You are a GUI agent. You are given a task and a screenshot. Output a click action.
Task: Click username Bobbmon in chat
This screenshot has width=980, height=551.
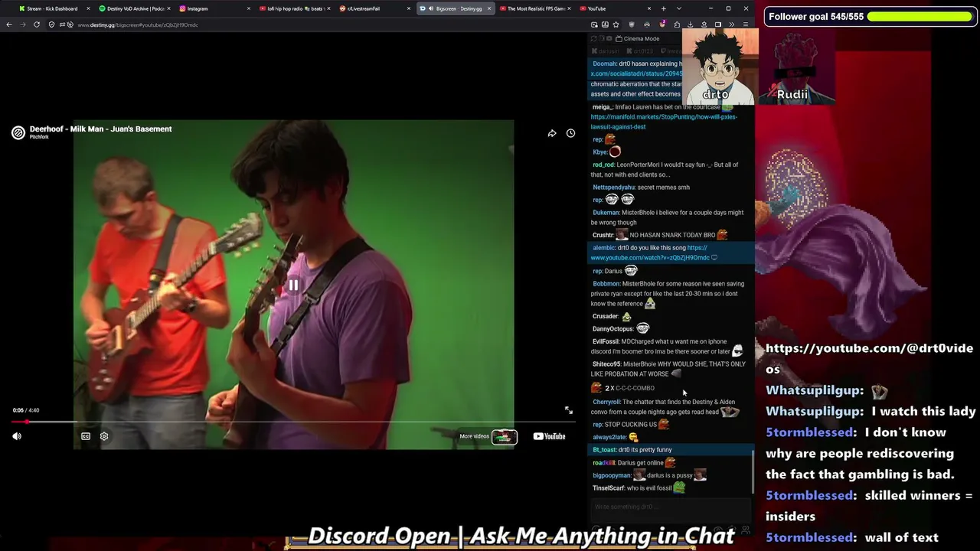(x=606, y=284)
